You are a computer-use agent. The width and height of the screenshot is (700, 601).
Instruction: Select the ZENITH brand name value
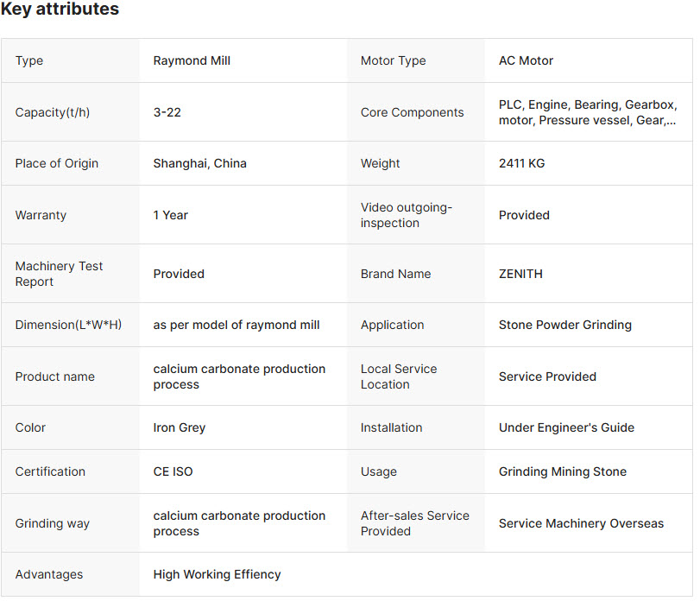pos(520,274)
